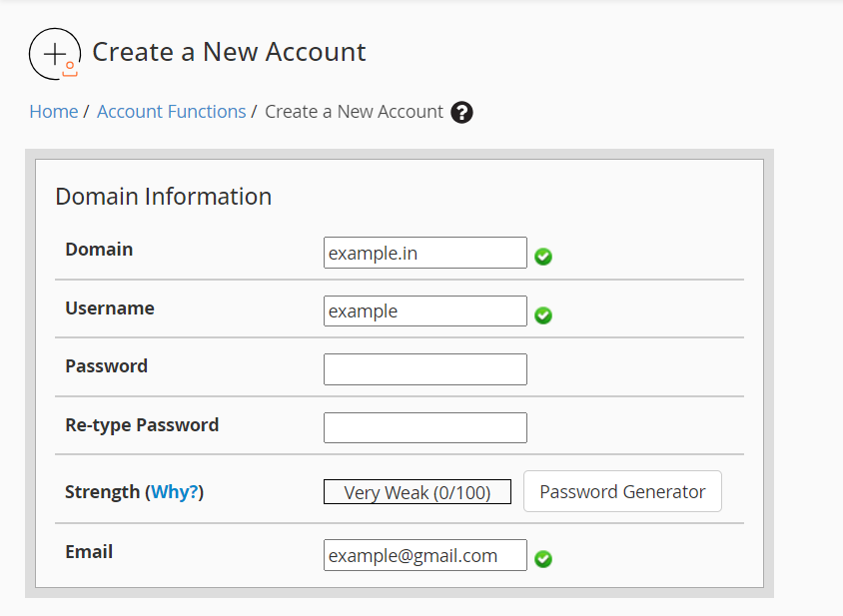
Task: Select the empty Password field
Action: click(424, 369)
